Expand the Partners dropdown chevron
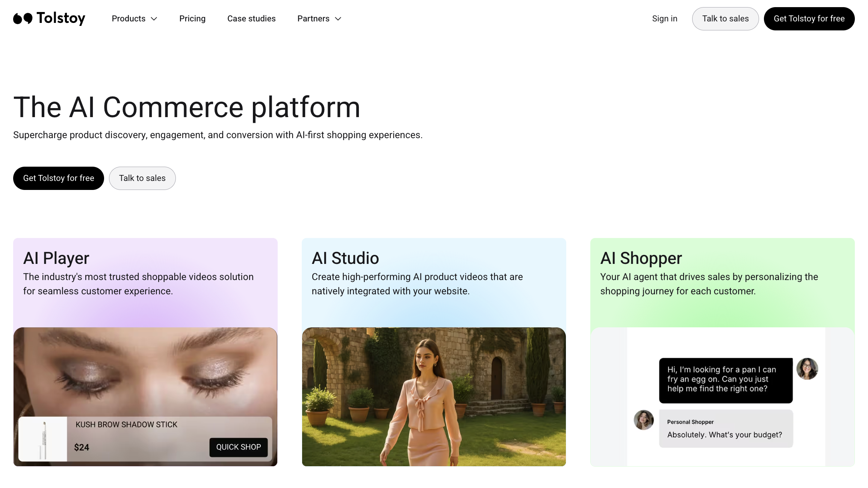Viewport: 868px width, 488px height. coord(338,19)
